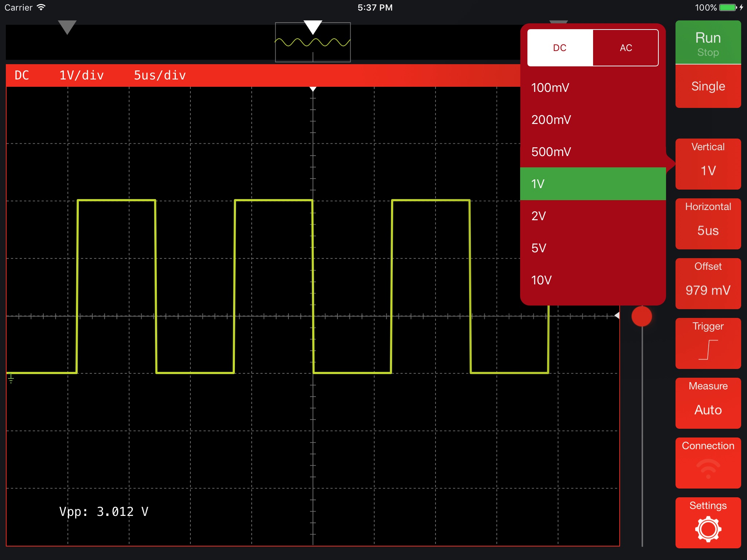Tap the Vpp: 3.012 V measurement readout
Screen dimensions: 747x560
coord(104,512)
